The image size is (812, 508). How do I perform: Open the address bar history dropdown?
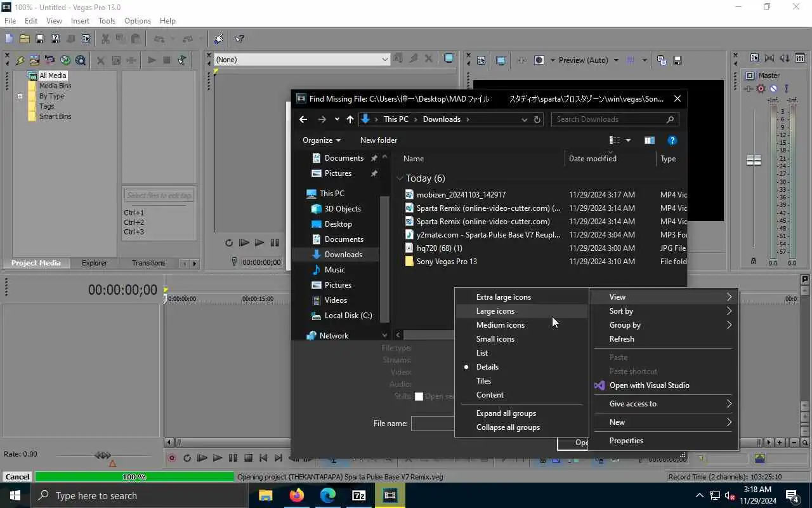(x=524, y=119)
